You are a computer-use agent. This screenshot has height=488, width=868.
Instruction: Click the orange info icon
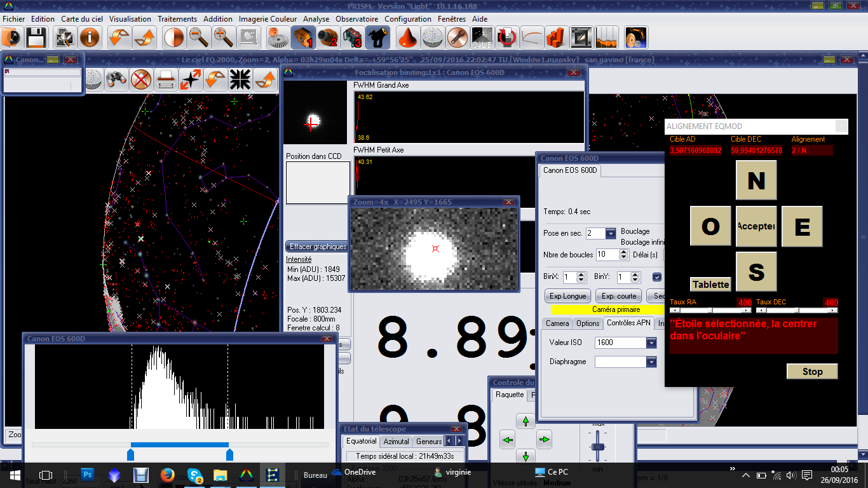point(90,38)
